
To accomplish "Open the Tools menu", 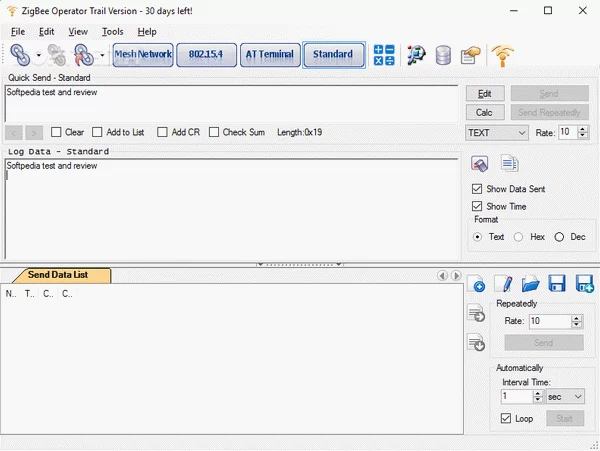I will coord(112,32).
